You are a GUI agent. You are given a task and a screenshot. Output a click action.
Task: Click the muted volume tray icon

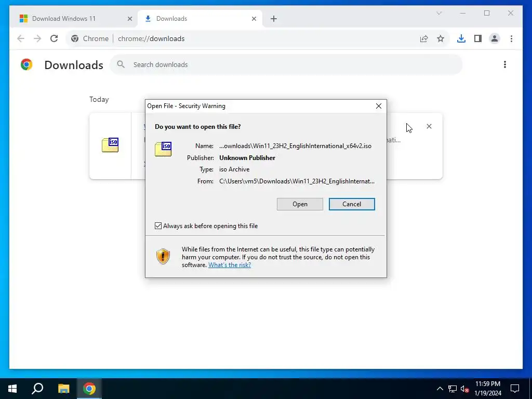[464, 389]
